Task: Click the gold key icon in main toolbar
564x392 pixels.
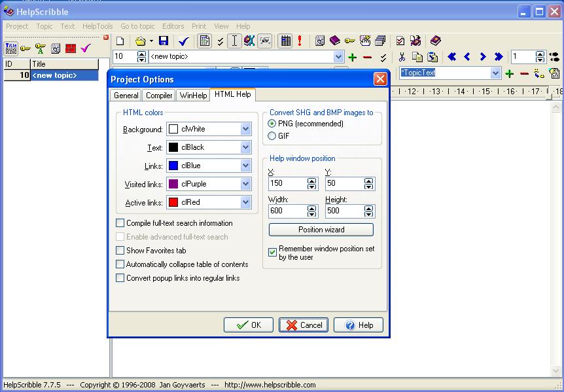Action: pyautogui.click(x=349, y=41)
